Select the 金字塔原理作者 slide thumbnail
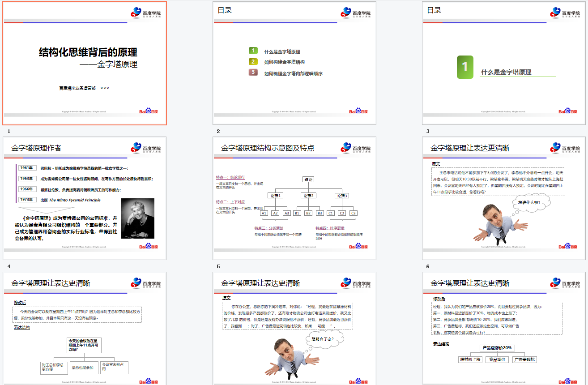588x385 pixels. point(85,198)
